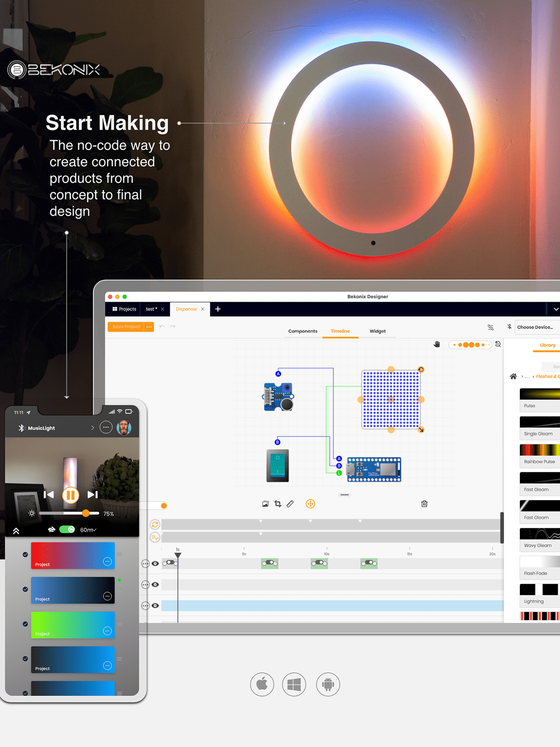Open the 60m timer dropdown on phone
Viewport: 560px width, 747px height.
88,530
